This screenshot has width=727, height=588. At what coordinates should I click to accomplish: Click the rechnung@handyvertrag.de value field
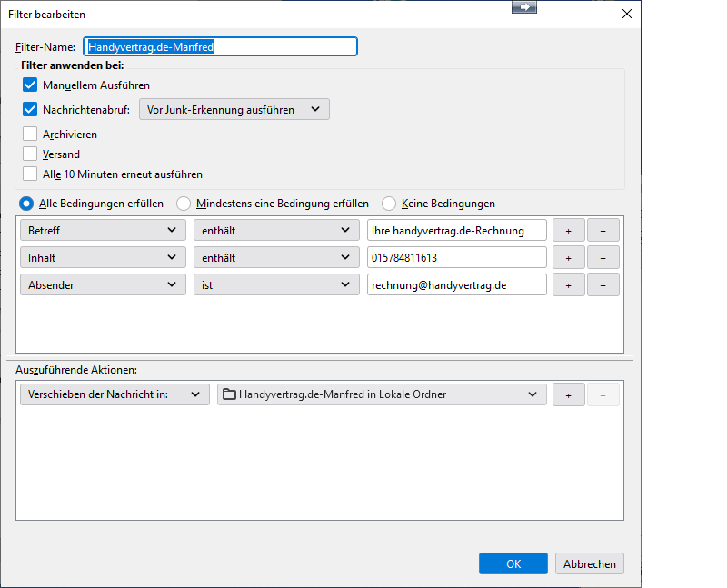(x=457, y=284)
